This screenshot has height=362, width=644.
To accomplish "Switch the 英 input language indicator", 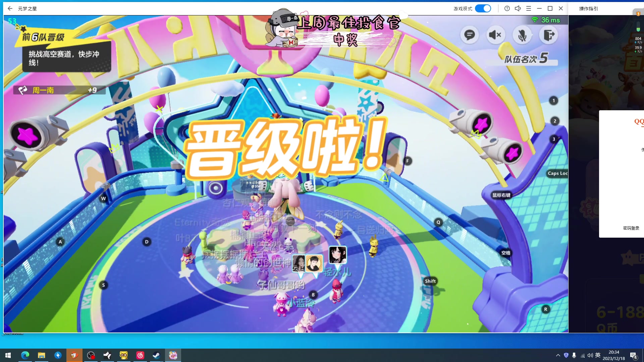I will 598,355.
